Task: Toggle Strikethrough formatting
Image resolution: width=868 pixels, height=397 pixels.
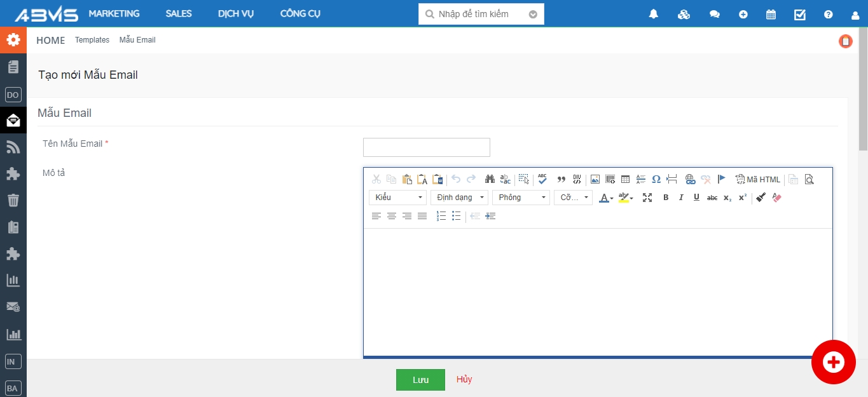Action: pos(712,198)
